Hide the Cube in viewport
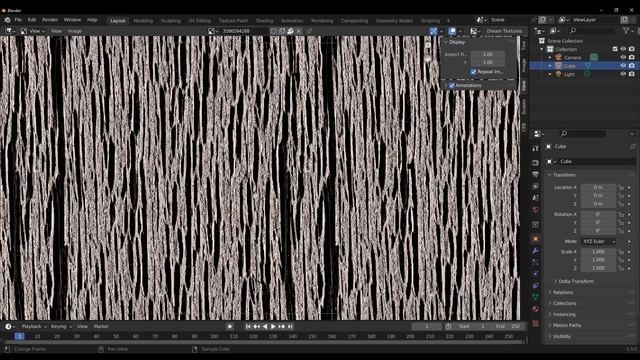The height and width of the screenshot is (360, 640). coord(623,66)
